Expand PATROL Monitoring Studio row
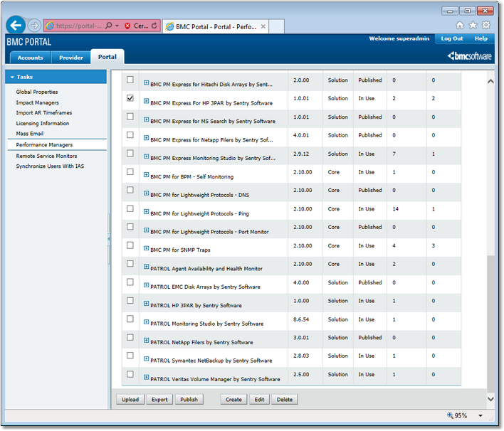 pos(146,321)
